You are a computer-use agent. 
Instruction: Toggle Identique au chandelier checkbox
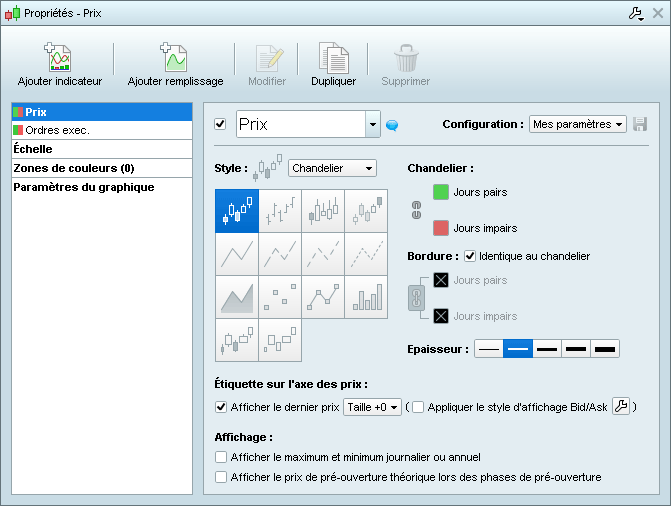tap(470, 256)
